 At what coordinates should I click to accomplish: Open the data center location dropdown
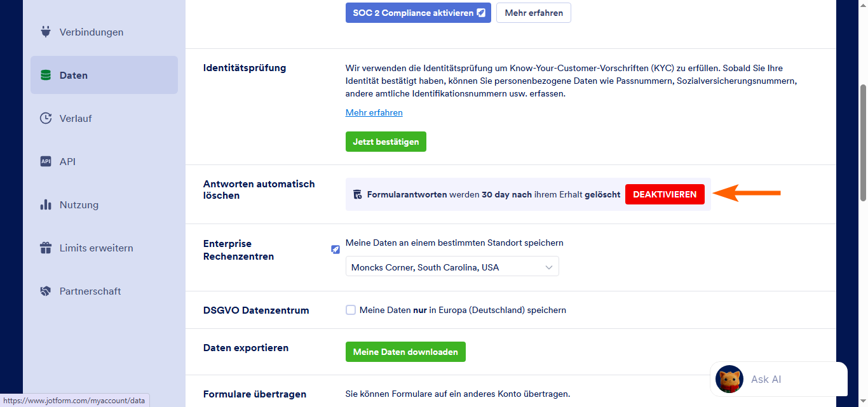point(452,266)
